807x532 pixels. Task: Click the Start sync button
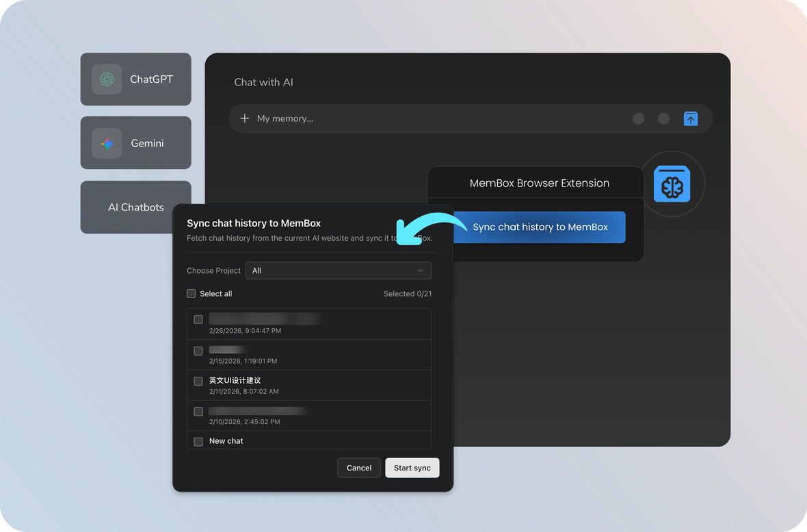click(x=412, y=468)
